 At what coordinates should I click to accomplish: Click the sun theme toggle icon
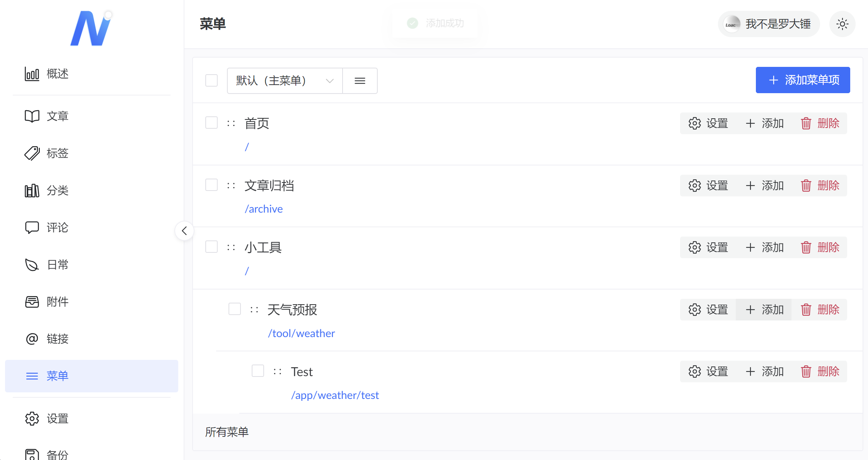click(842, 24)
